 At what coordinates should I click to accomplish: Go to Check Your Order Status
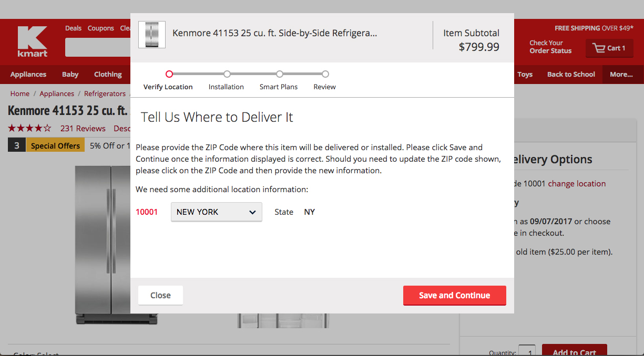(550, 47)
